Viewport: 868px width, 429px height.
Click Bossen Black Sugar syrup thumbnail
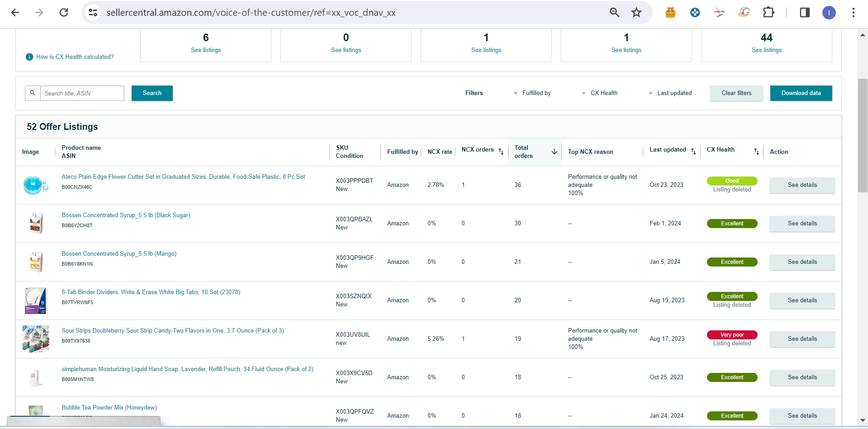(36, 224)
